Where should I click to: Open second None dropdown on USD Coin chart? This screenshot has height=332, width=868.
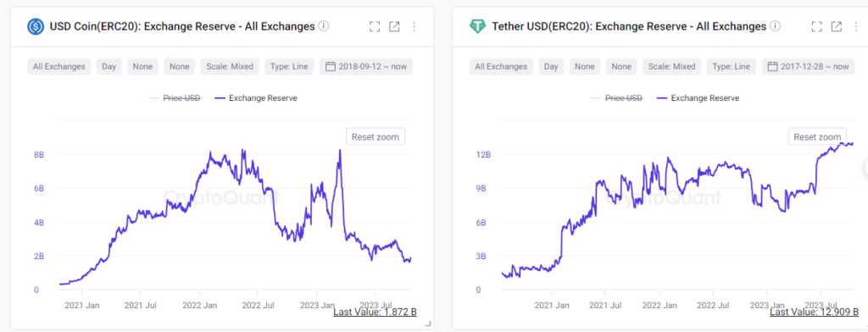click(180, 66)
